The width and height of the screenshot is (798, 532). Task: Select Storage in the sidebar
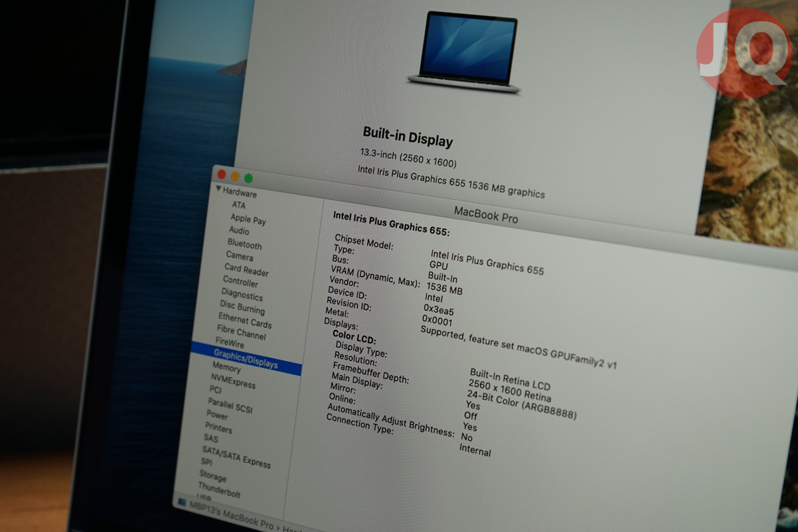(212, 475)
